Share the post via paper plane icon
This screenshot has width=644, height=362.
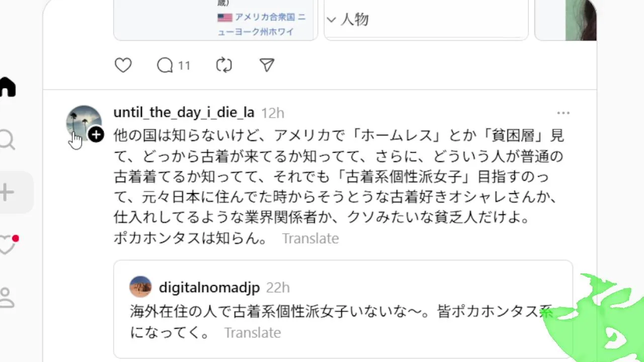coord(267,65)
